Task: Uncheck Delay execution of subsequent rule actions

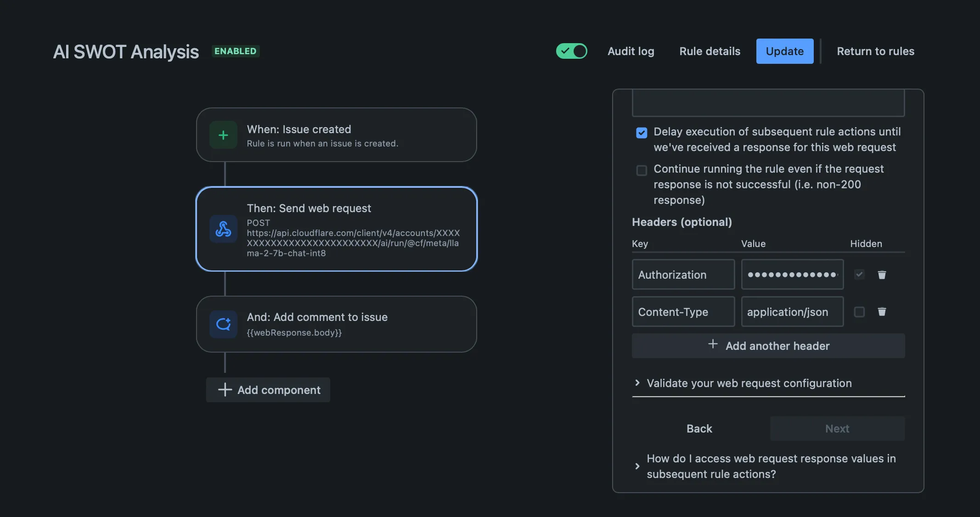Action: pyautogui.click(x=641, y=133)
